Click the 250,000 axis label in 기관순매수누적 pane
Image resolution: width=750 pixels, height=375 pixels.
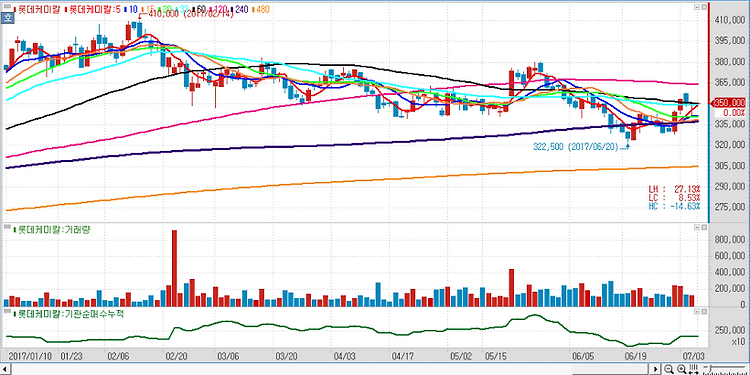(730, 331)
